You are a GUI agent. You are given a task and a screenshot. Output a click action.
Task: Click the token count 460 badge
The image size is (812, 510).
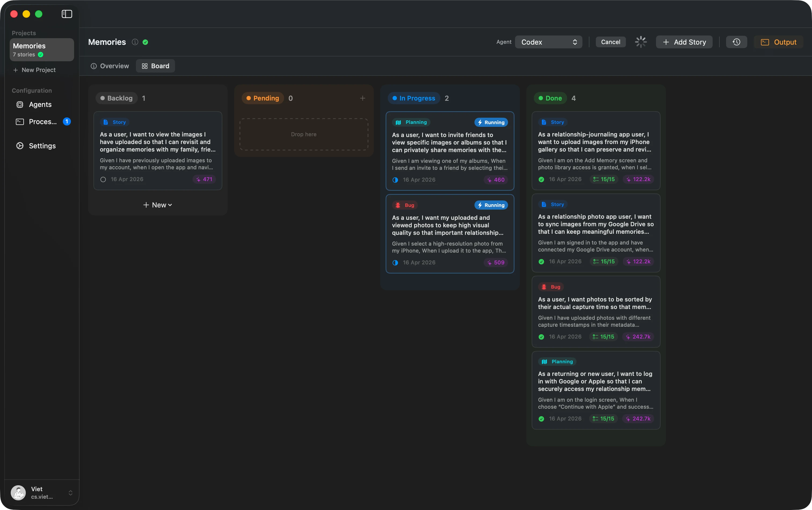(x=496, y=180)
